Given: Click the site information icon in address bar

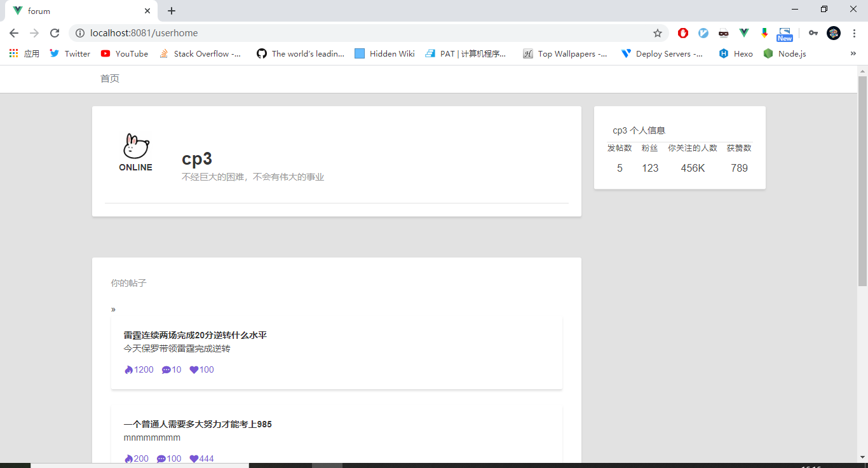Looking at the screenshot, I should tap(80, 33).
